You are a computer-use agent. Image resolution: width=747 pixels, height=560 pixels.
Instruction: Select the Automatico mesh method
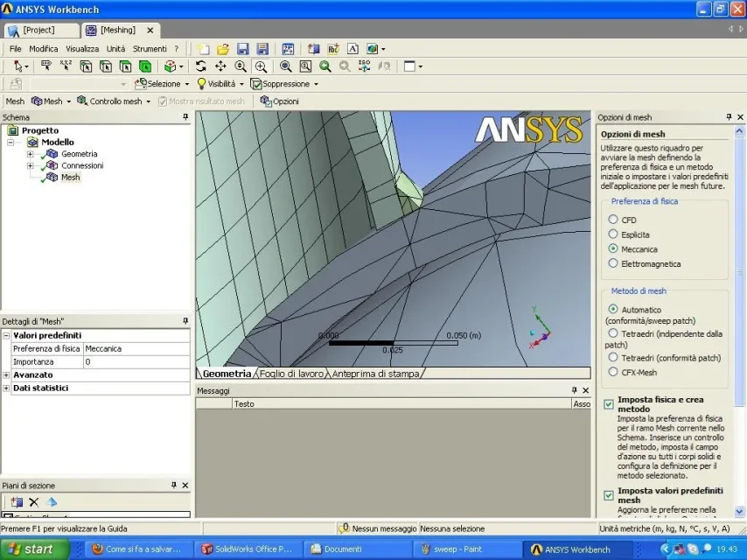[x=613, y=309]
